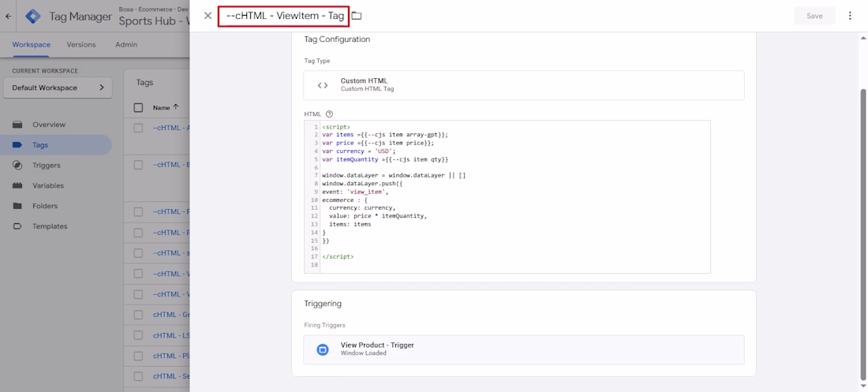Click the Templates sidebar icon

pos(17,226)
